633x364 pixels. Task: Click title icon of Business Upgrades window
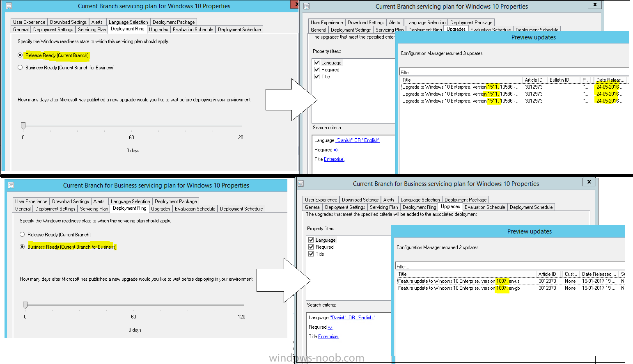301,183
